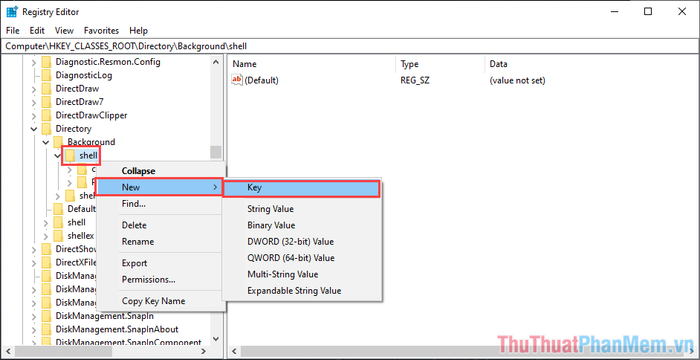Click the tree scrollbar up arrow
700x360 pixels.
(216, 62)
